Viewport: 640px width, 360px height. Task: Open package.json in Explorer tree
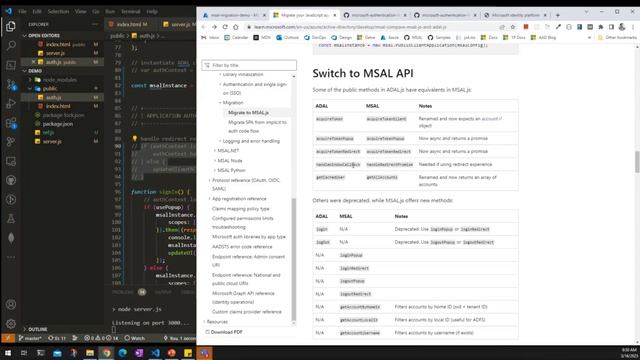click(x=58, y=124)
